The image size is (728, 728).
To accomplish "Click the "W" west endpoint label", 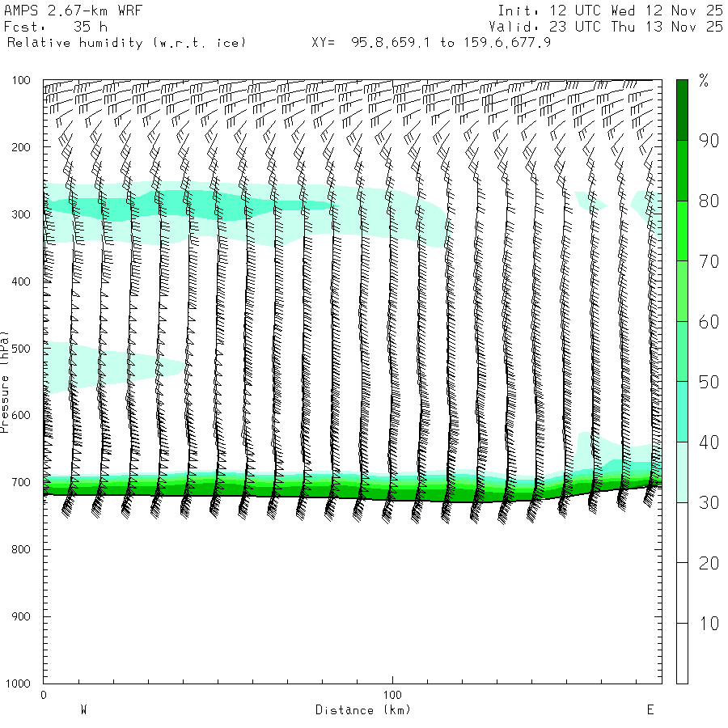I will pos(83,710).
